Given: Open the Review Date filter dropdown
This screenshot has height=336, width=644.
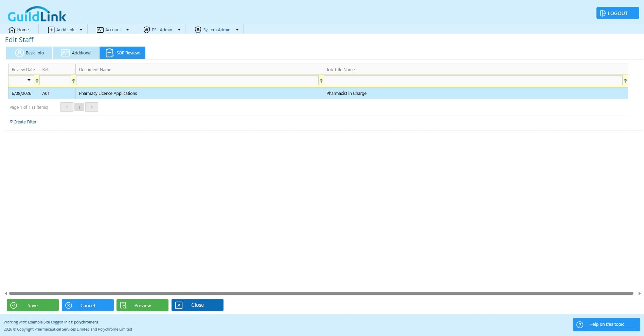Looking at the screenshot, I should (29, 80).
